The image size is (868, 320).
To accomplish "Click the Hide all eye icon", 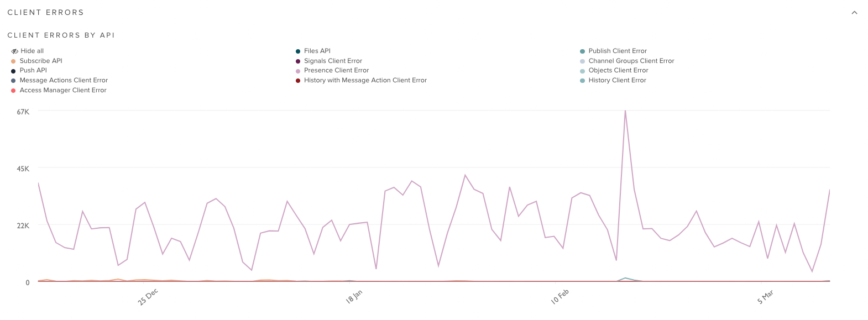I will 14,51.
